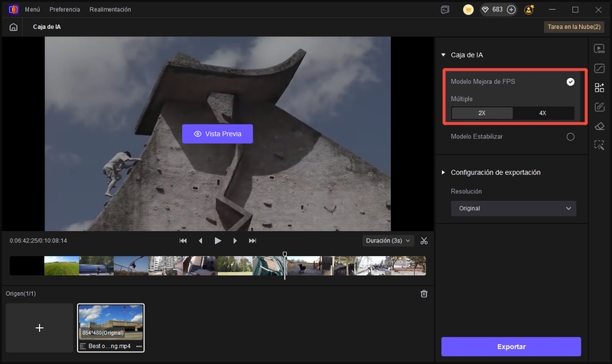
Task: Open the AI selection sidebar tool
Action: (599, 145)
